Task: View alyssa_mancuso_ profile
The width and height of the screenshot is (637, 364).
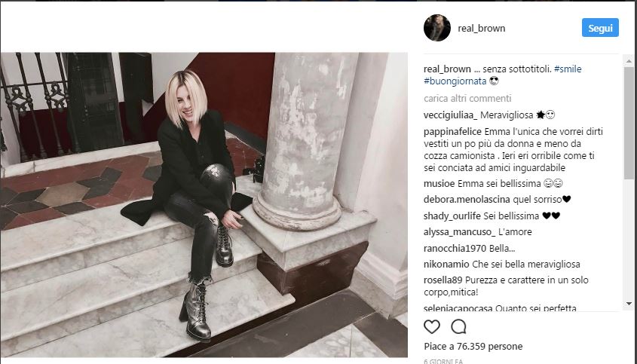Action: pos(459,232)
